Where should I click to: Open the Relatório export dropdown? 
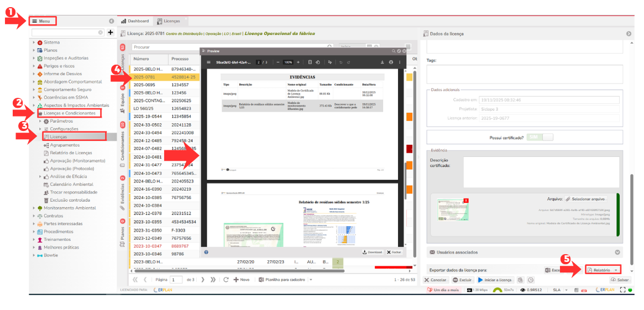pyautogui.click(x=615, y=270)
